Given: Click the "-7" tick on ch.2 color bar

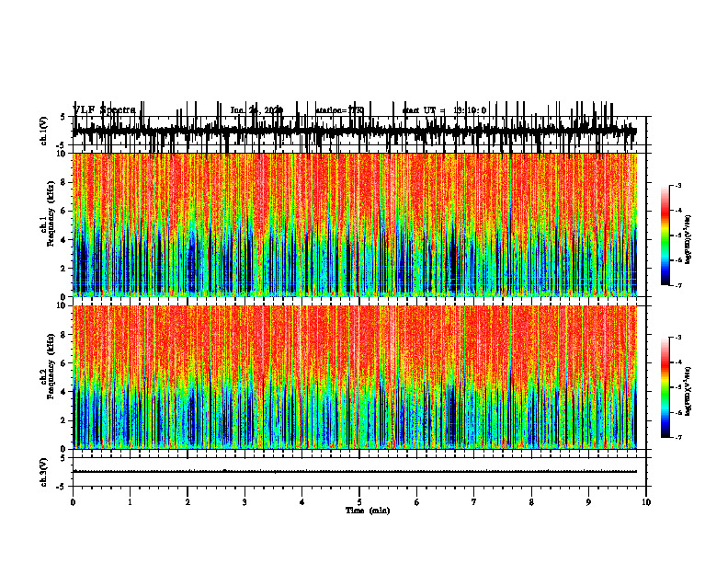Looking at the screenshot, I should pos(677,438).
